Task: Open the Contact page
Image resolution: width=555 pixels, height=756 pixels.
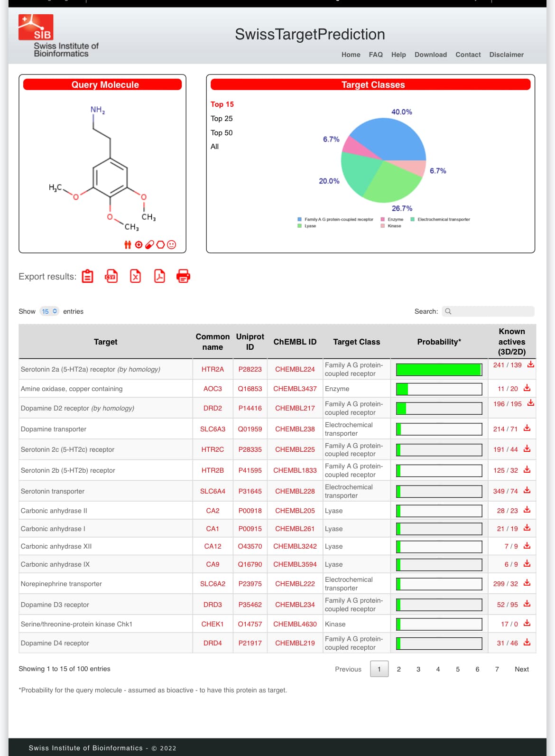Action: [x=468, y=55]
